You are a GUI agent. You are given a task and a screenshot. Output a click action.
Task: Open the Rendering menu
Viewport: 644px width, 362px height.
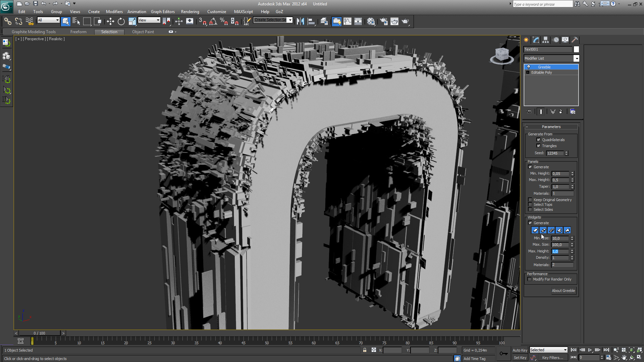[x=190, y=11]
